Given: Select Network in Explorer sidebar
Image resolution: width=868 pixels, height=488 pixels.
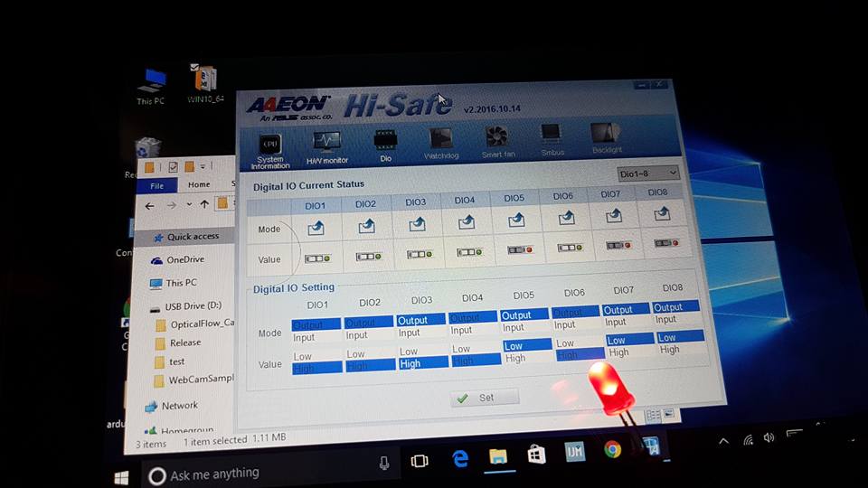Looking at the screenshot, I should [172, 406].
